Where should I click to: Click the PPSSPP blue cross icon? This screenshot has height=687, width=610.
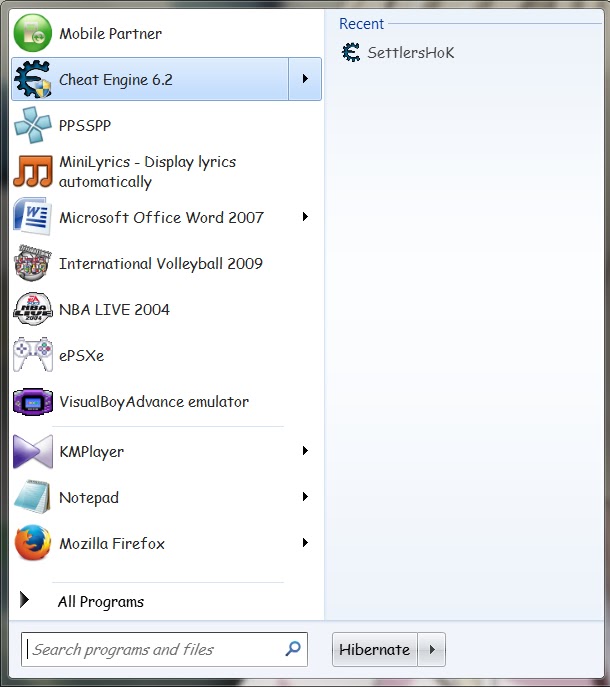[x=33, y=125]
